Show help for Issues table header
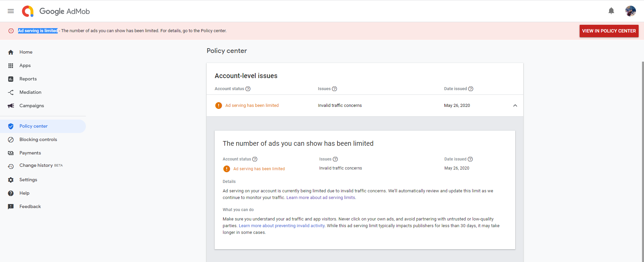 (x=334, y=89)
